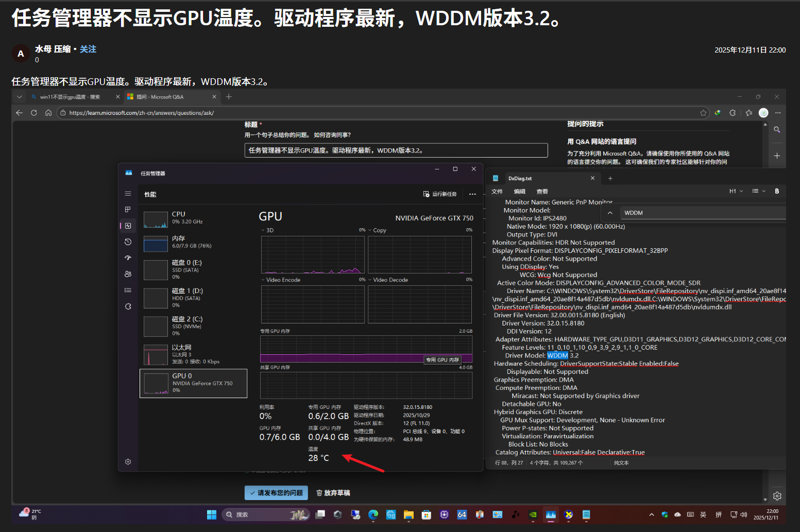
Task: Open H1 heading dropdown in Notepad
Action: pos(736,191)
